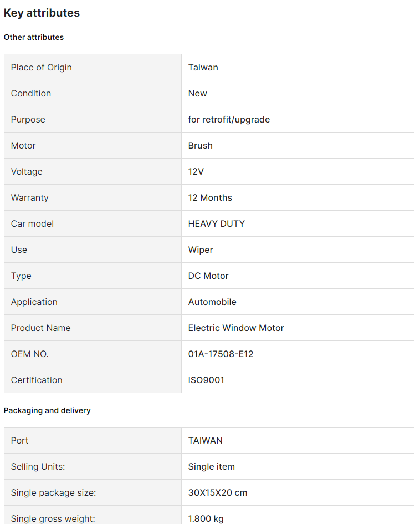Click the Wiper use value

201,250
